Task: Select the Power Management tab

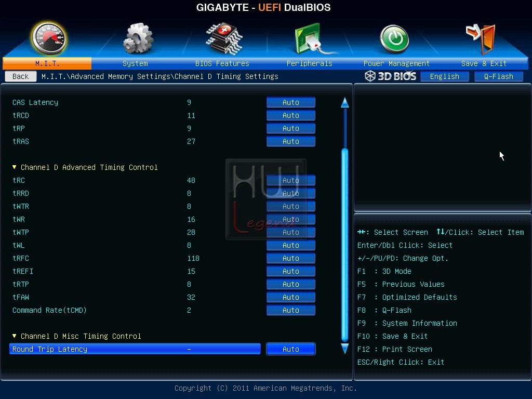Action: pos(396,63)
